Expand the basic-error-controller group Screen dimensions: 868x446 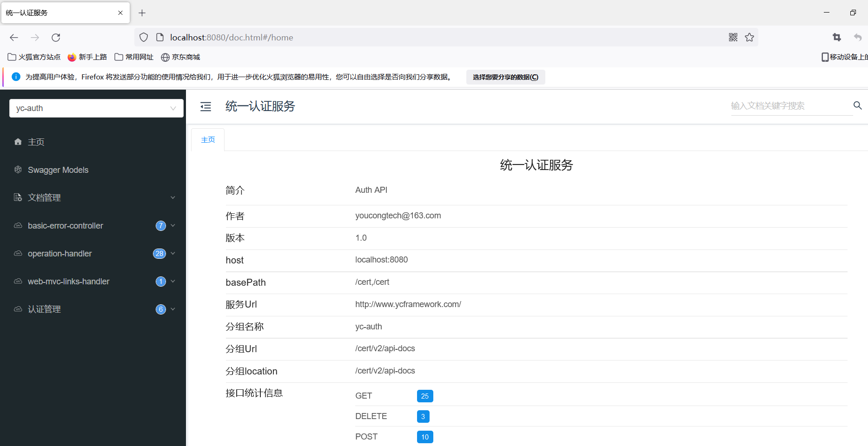click(x=172, y=225)
